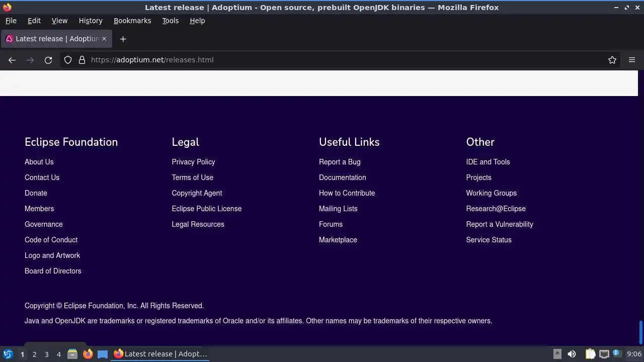Open the Documentation link
644x362 pixels.
coord(342,177)
